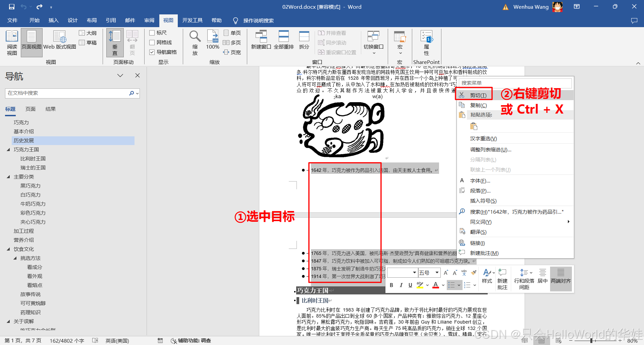Switch to the 页面 navigation tab
Viewport: 644px width, 345px height.
[31, 109]
